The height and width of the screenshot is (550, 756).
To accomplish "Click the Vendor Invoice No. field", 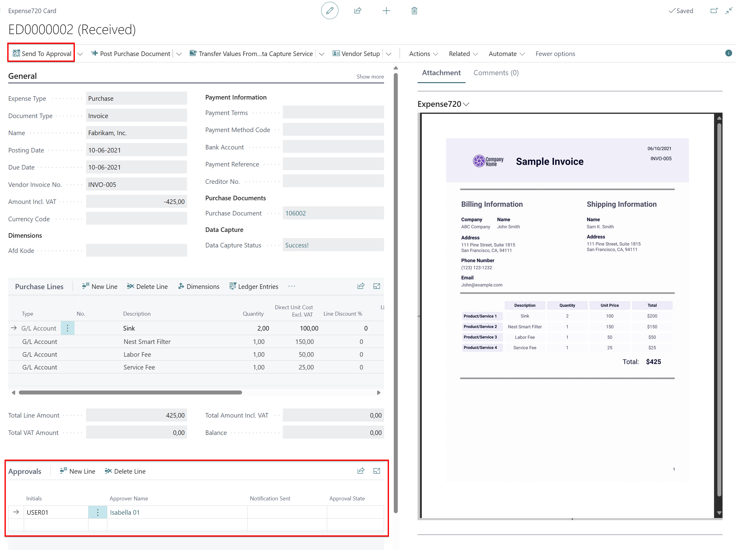I will point(136,184).
